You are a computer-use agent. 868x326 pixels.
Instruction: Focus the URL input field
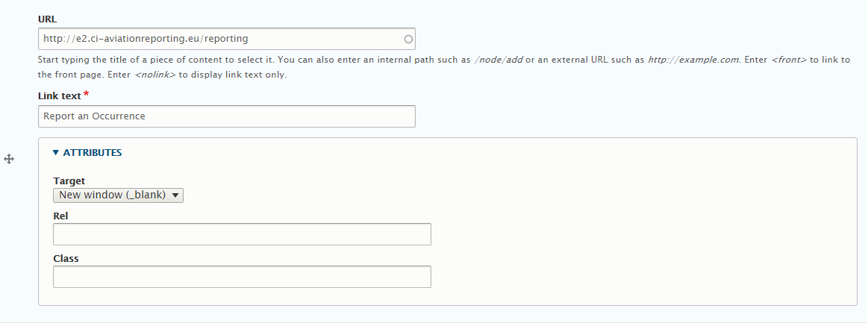[226, 39]
